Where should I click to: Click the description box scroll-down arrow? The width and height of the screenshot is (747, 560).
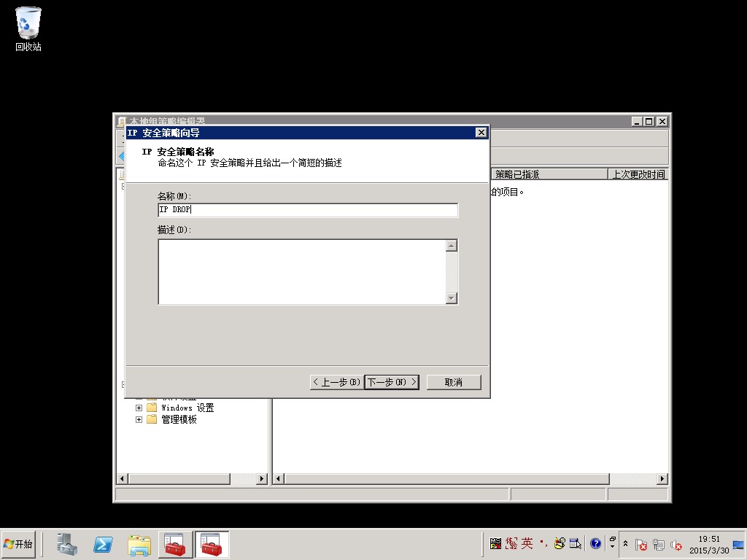pos(451,297)
